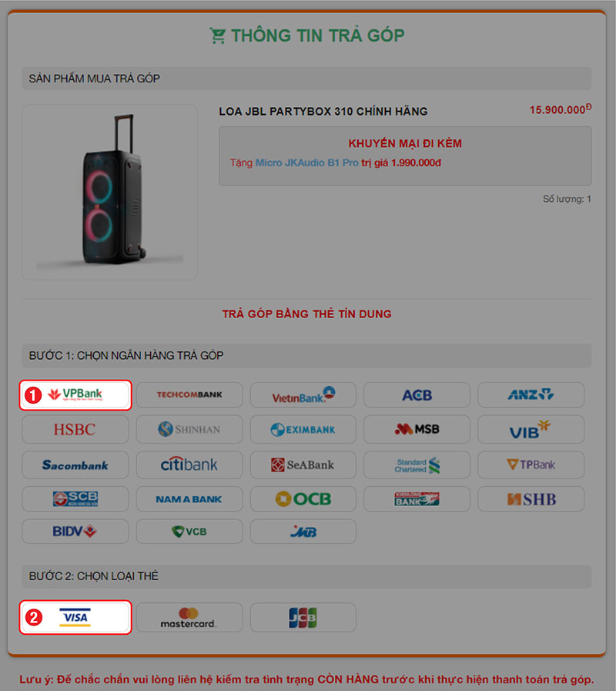616x691 pixels.
Task: Choose Citibank installment bank
Action: [x=189, y=465]
